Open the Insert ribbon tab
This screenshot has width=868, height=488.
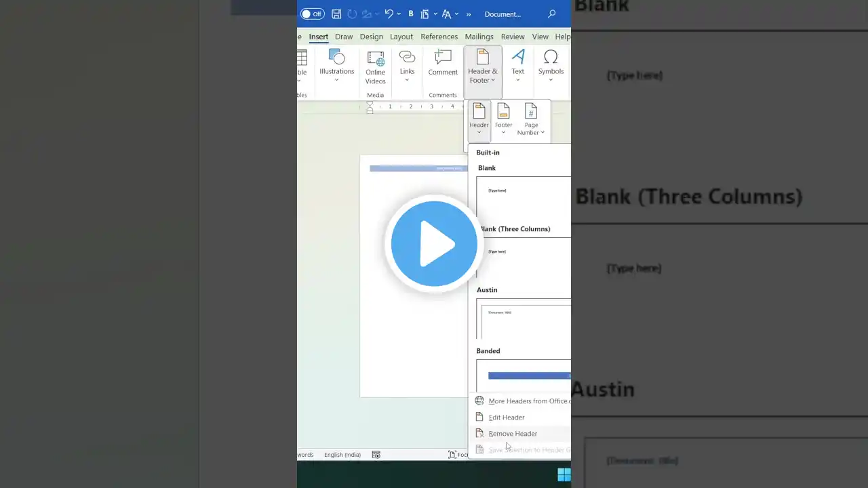tap(319, 37)
